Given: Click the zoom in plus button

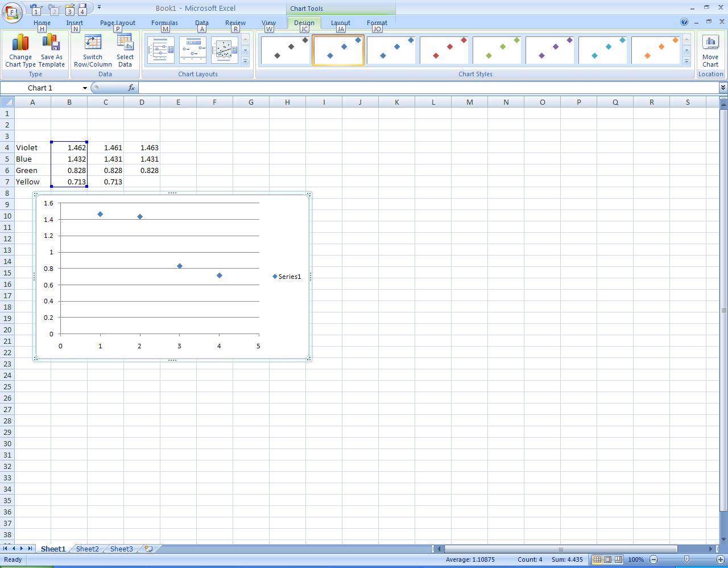Looking at the screenshot, I should click(720, 559).
